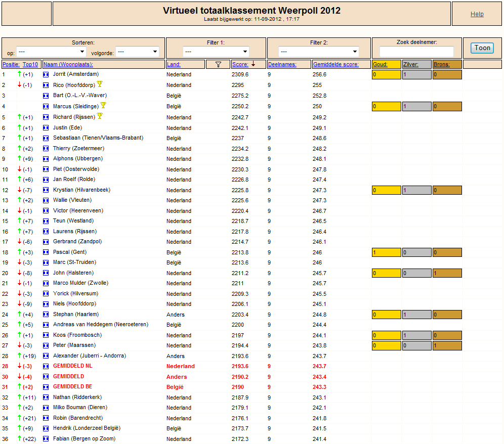Click the name Hendrik (Londerzeel België)

pos(87,428)
